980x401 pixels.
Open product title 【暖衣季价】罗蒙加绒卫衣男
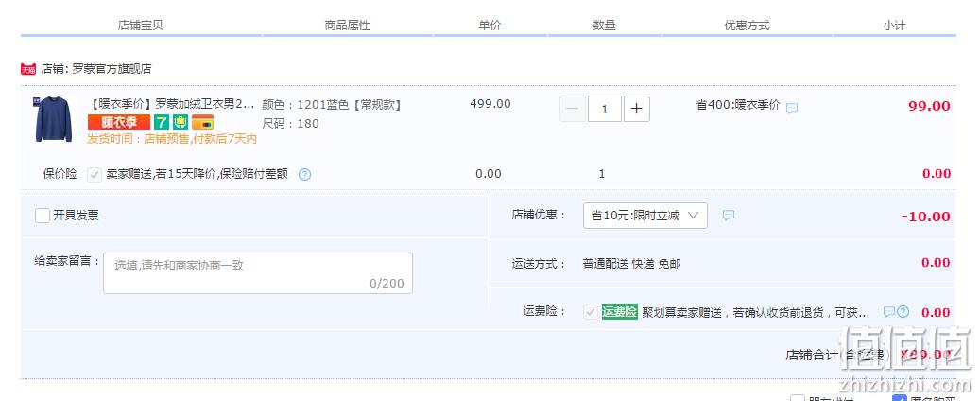click(173, 104)
